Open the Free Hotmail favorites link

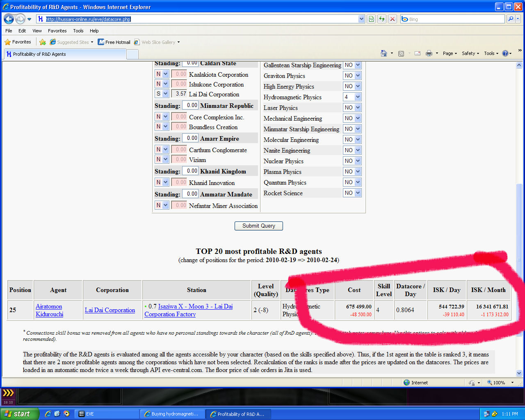pos(114,42)
